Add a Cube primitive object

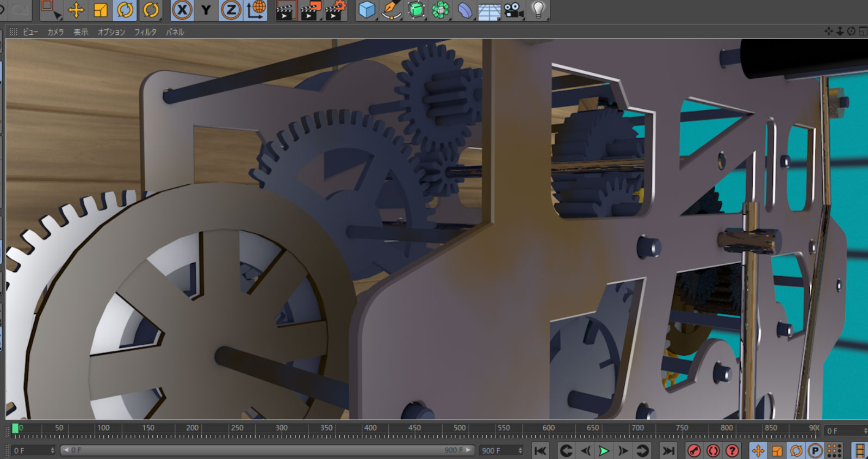367,10
